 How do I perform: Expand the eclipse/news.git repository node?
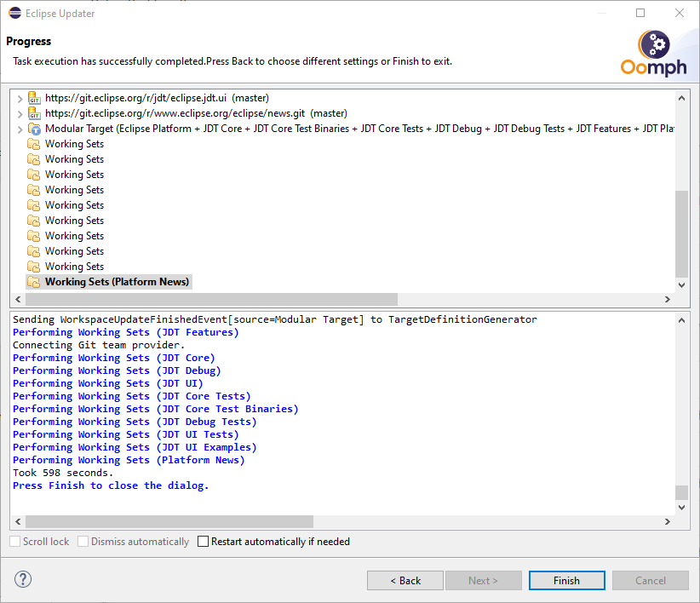(20, 114)
